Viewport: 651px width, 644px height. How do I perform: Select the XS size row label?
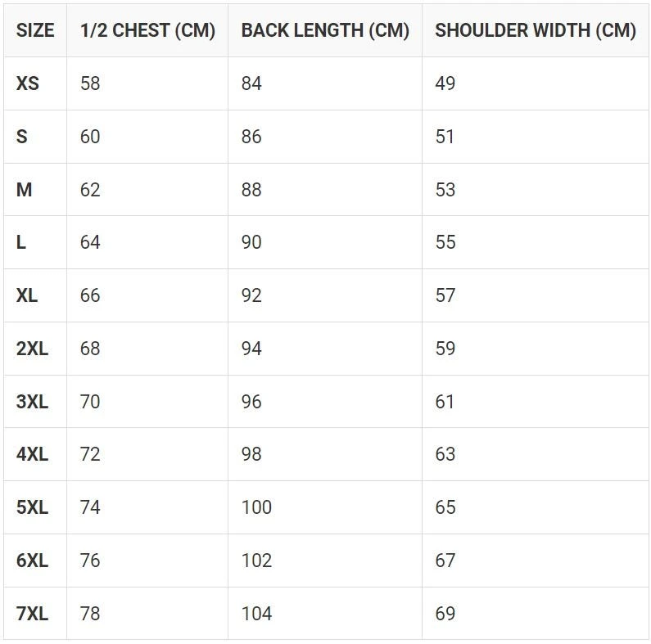pos(28,83)
